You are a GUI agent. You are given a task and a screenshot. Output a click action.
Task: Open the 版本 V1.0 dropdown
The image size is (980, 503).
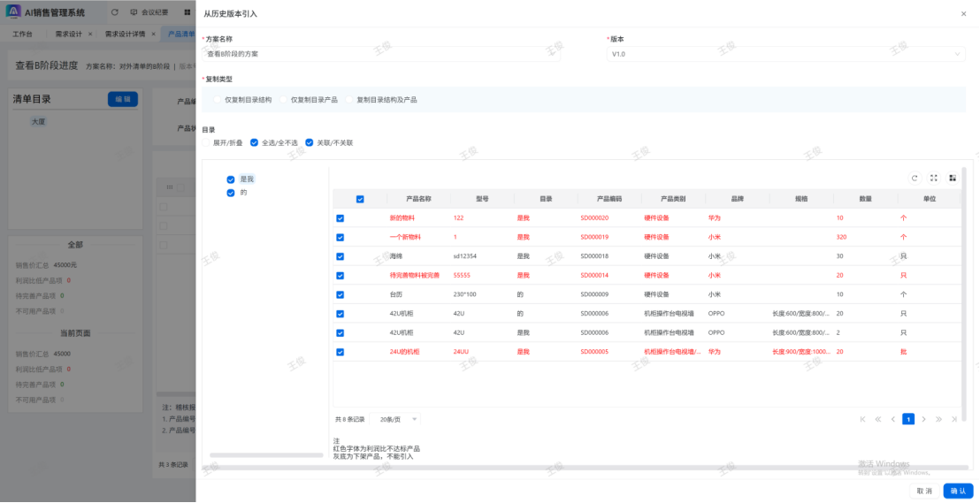pyautogui.click(x=785, y=54)
